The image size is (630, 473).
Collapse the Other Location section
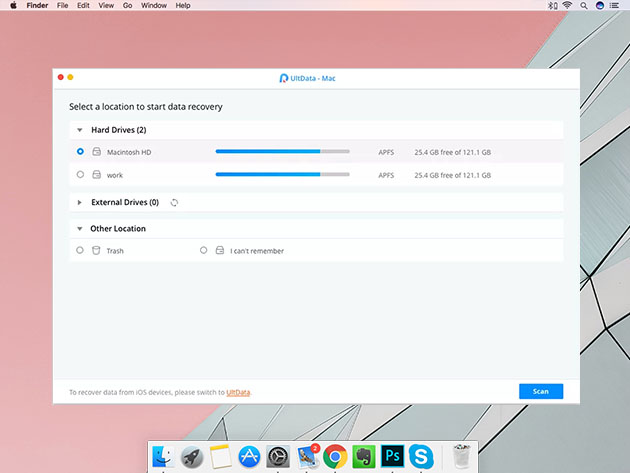coord(80,229)
